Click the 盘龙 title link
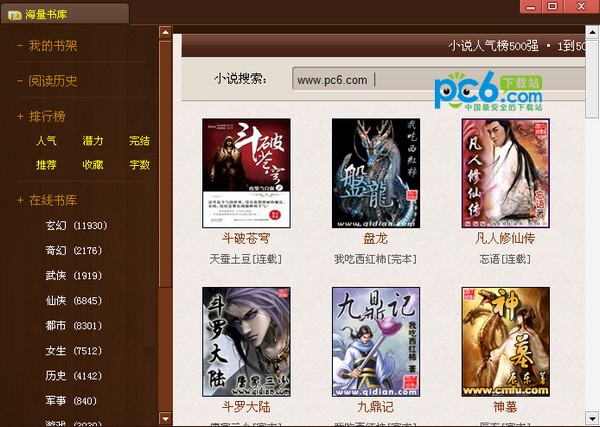This screenshot has height=427, width=600. 376,239
